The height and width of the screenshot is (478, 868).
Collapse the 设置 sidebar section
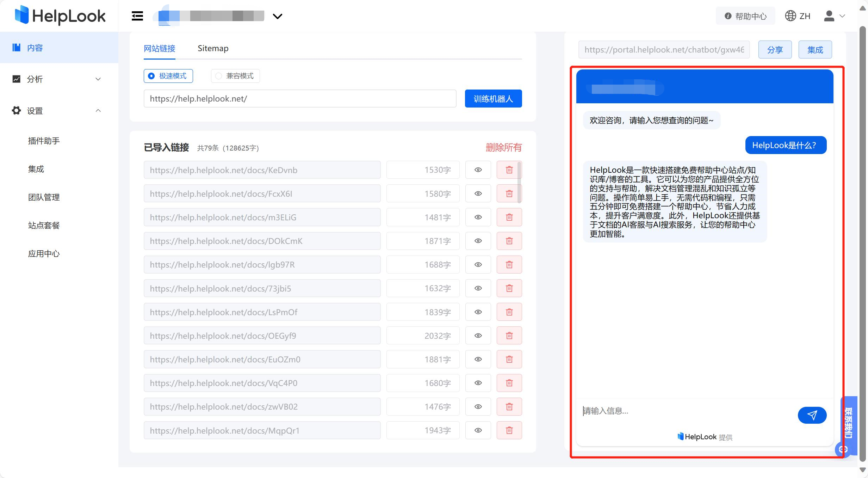98,110
